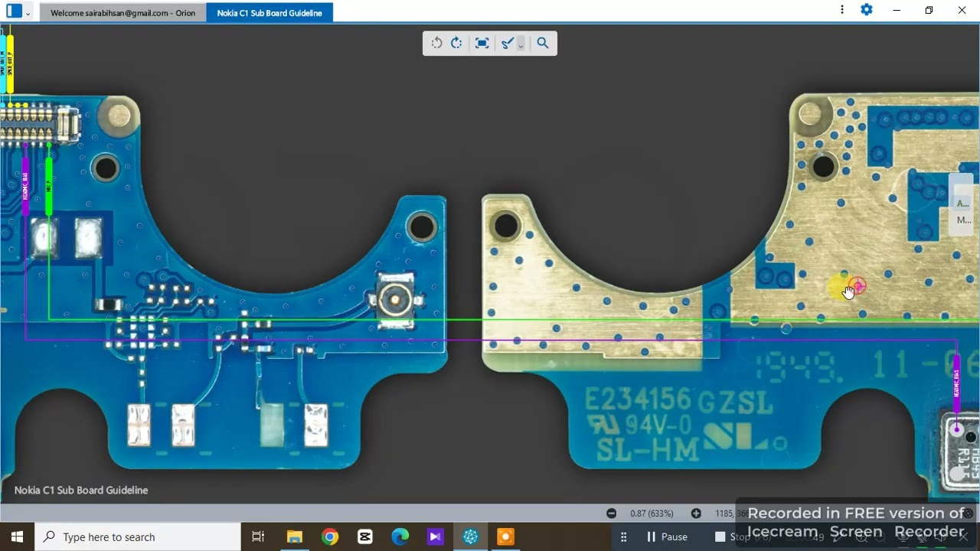Launch Microsoft Edge from taskbar
The image size is (980, 551).
[400, 536]
